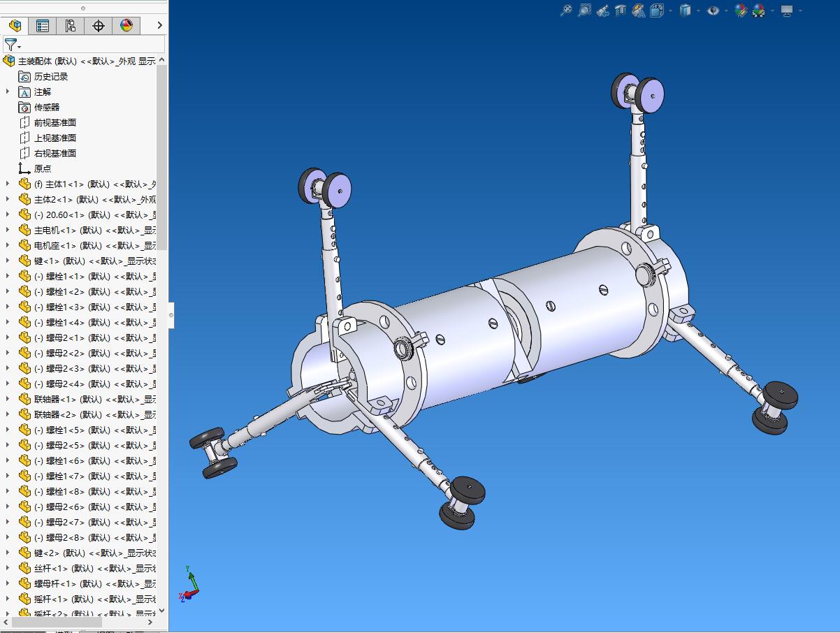
Task: Click the Apply Scene icon
Action: (759, 10)
